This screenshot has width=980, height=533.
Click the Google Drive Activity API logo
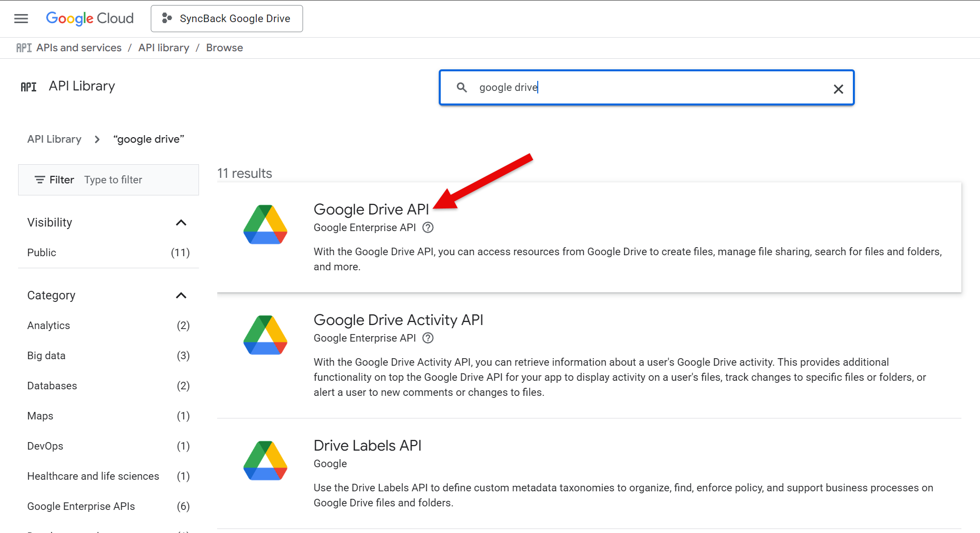coord(265,335)
